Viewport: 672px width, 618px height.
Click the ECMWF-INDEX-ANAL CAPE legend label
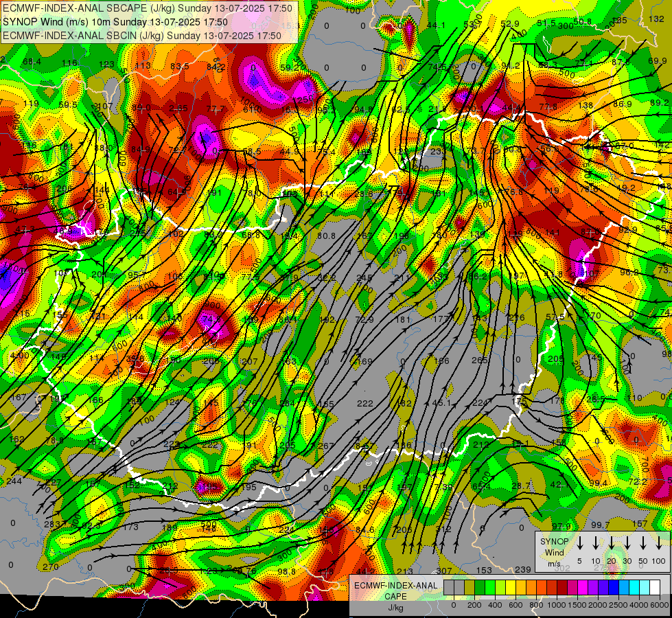396,591
